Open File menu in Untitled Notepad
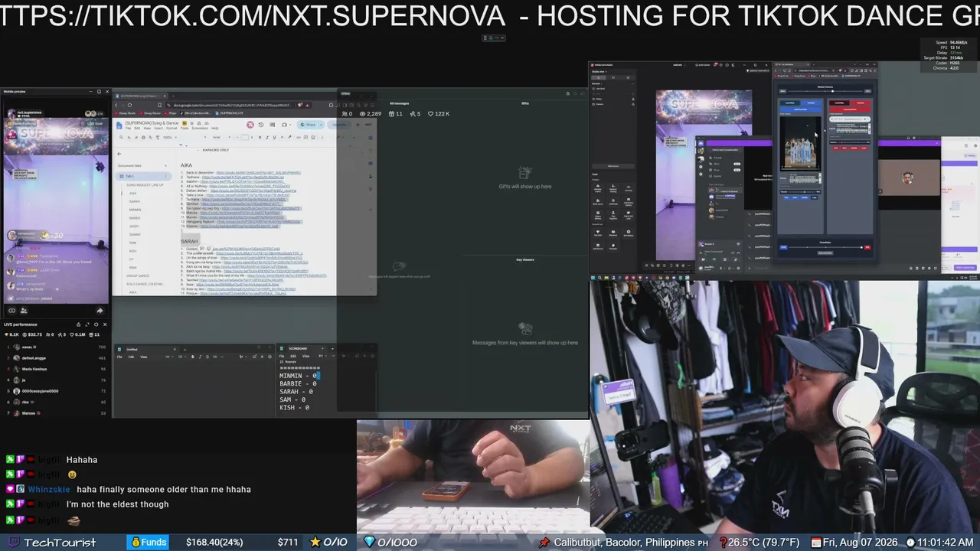Viewport: 980px width, 551px height. [120, 357]
